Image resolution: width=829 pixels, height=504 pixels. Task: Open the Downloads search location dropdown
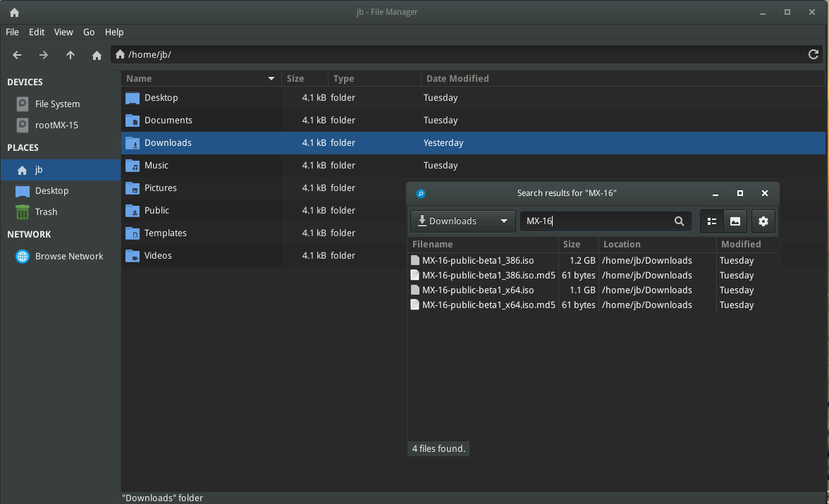(462, 221)
